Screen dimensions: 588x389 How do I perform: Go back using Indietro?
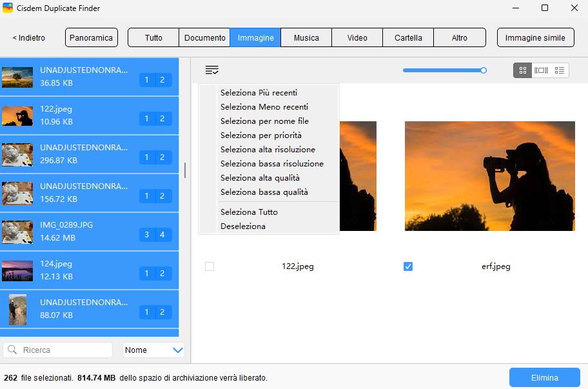[x=27, y=37]
